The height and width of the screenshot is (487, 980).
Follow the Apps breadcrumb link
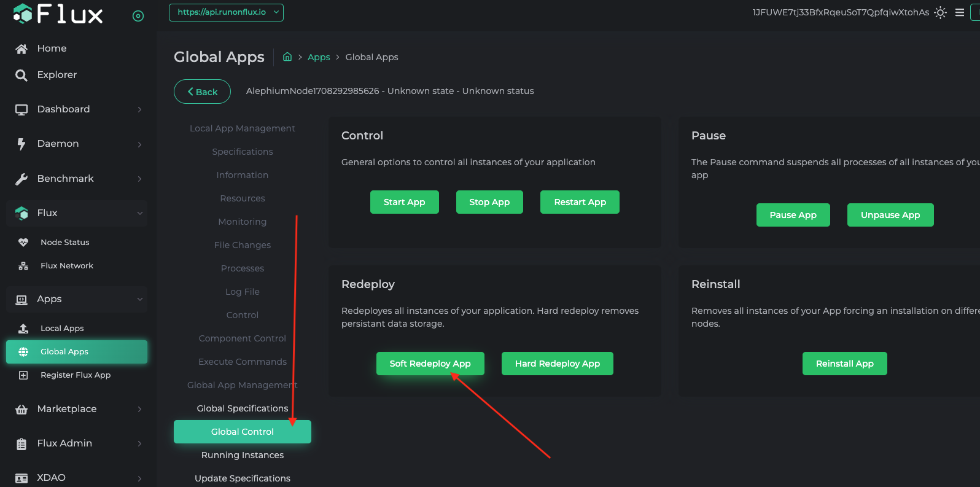point(319,57)
